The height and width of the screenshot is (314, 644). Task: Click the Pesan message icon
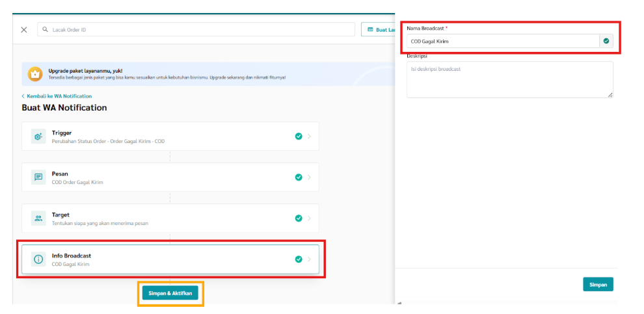pos(38,177)
